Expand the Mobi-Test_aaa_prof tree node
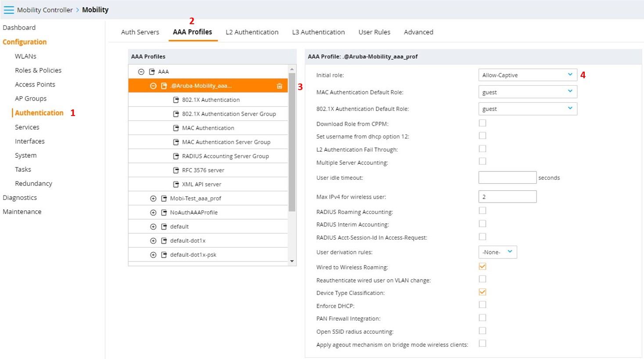Screen dimensions: 644x359 pos(153,199)
